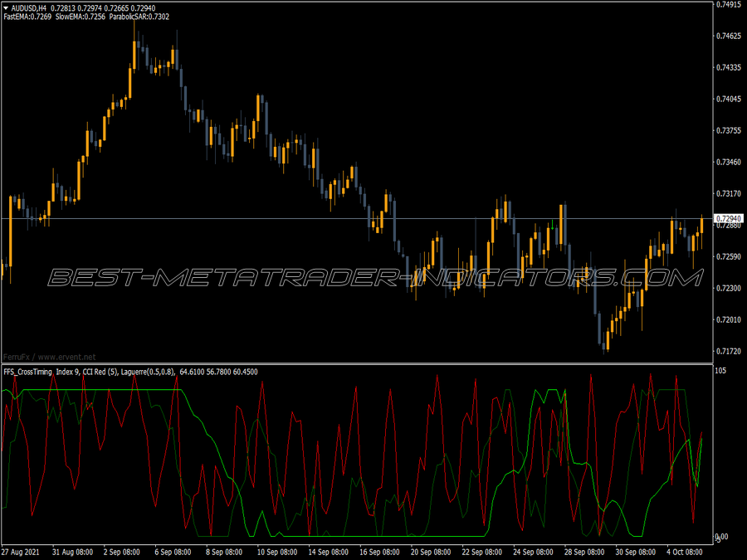747x560 pixels.
Task: Click the AUDUSD,H4 chart dropdown triangle
Action: coord(6,8)
